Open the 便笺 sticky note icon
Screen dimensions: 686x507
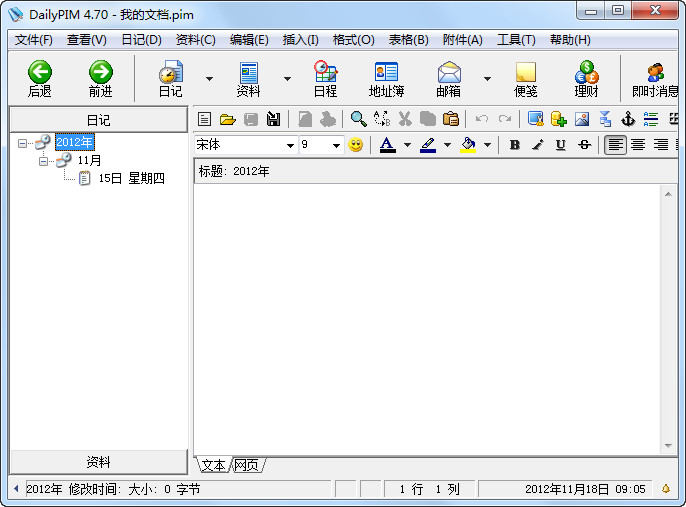(525, 79)
